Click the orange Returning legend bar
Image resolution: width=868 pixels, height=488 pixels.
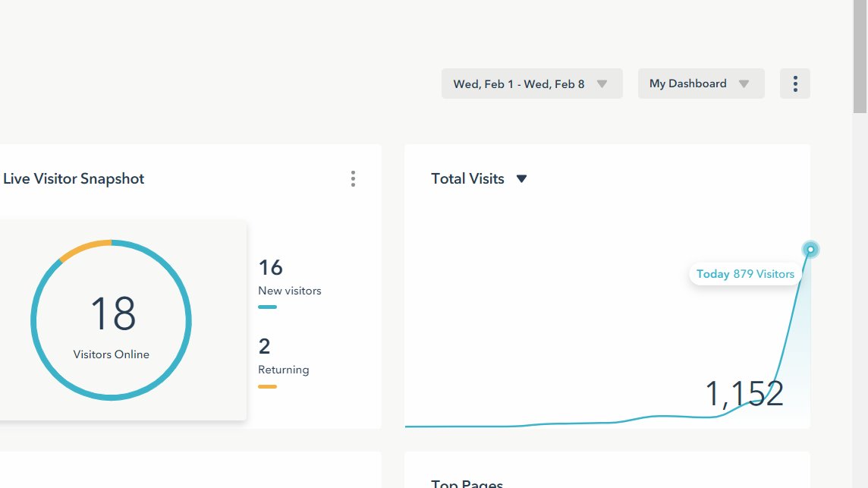point(267,386)
